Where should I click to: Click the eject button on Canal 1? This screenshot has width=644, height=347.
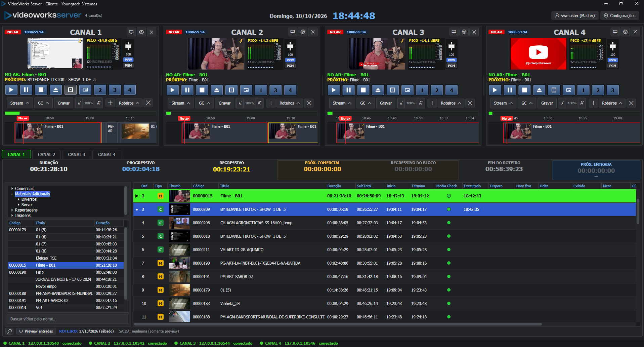56,90
